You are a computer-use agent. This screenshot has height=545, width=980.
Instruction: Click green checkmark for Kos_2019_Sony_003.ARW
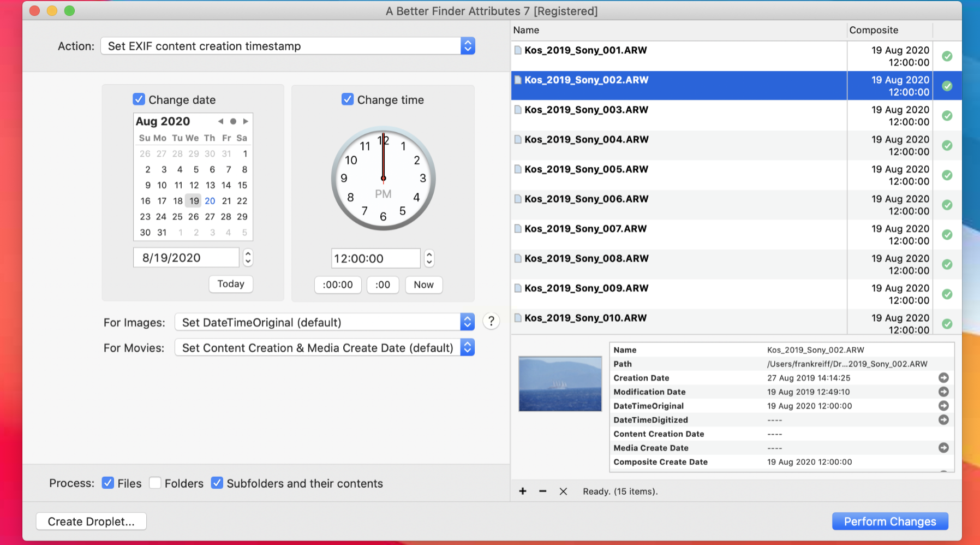(x=947, y=116)
